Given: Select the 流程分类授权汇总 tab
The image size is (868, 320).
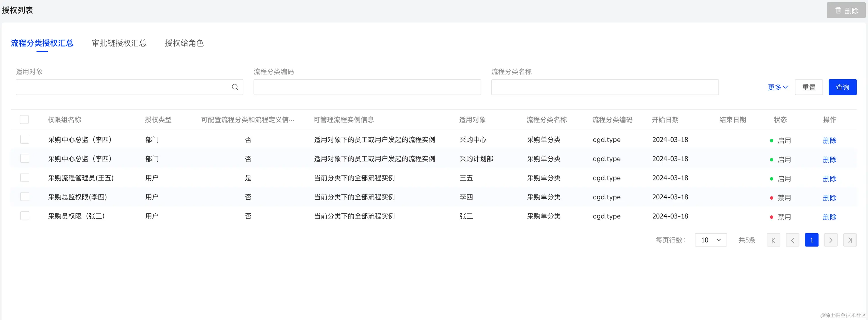Looking at the screenshot, I should tap(42, 43).
